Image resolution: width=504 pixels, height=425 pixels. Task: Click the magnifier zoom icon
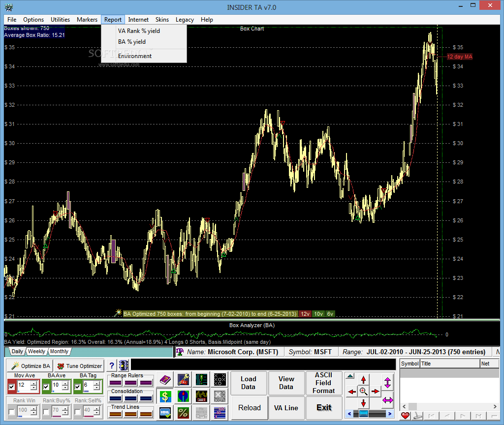pyautogui.click(x=363, y=392)
